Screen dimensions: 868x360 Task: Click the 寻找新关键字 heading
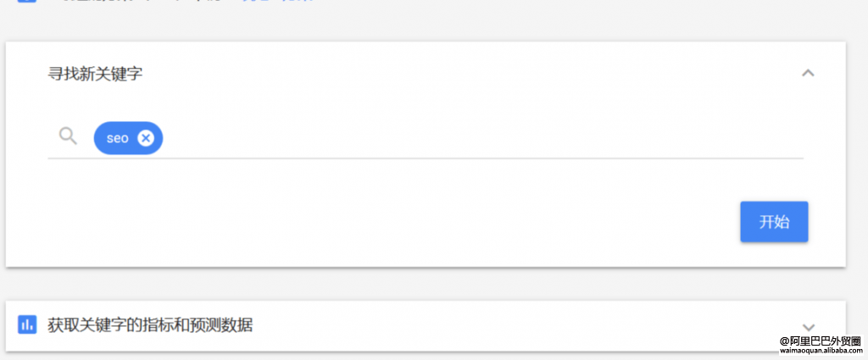[95, 74]
